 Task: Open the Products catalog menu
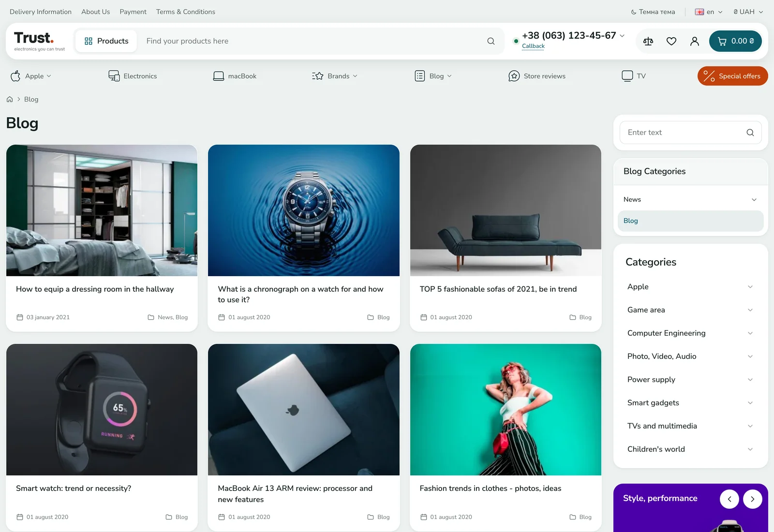tap(106, 41)
